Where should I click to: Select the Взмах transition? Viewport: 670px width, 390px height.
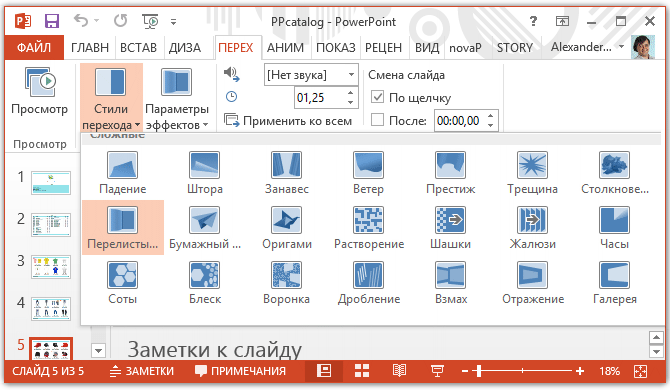pos(450,283)
